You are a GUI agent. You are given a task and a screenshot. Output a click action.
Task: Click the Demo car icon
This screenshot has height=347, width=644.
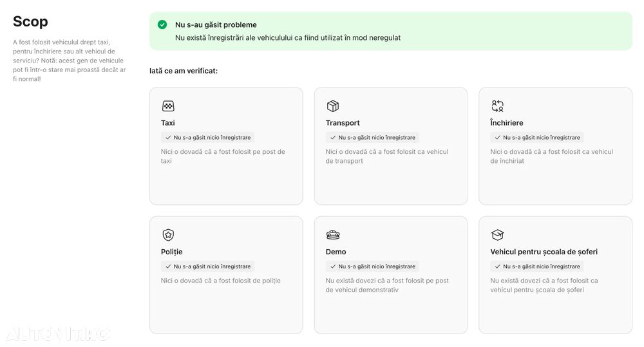333,235
